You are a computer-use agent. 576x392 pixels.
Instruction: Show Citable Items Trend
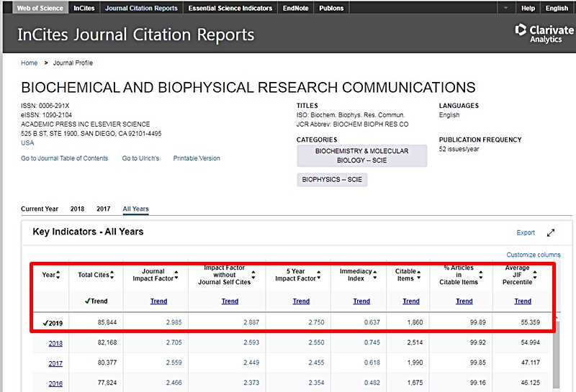click(x=411, y=301)
